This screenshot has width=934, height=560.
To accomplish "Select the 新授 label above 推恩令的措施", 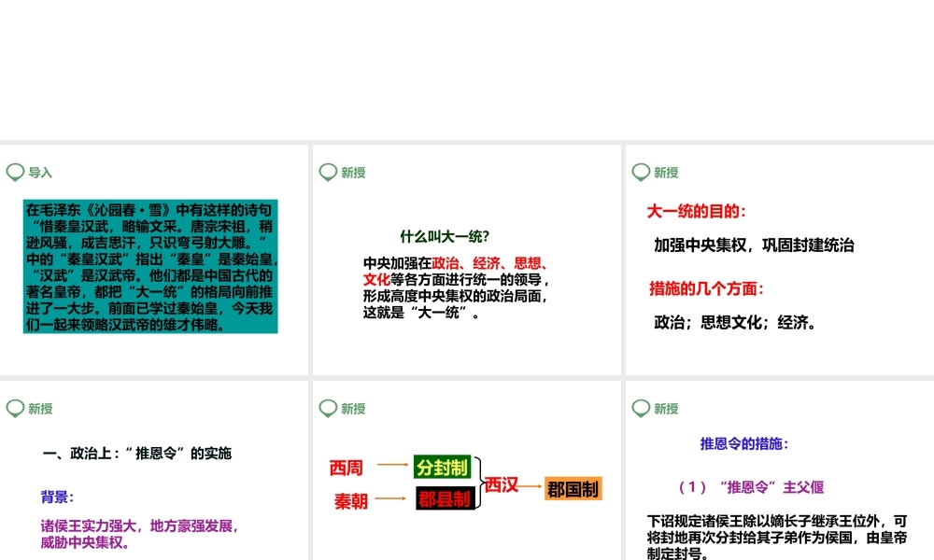I will tap(666, 409).
